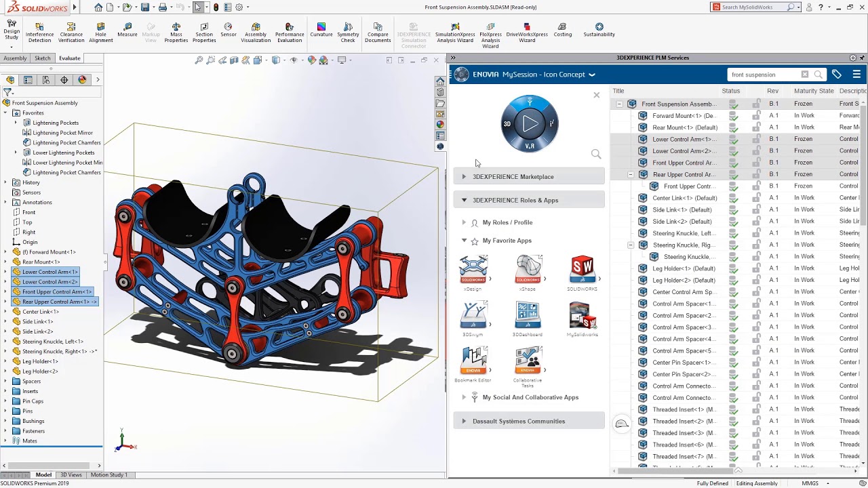Close the compass panel with X

[597, 95]
